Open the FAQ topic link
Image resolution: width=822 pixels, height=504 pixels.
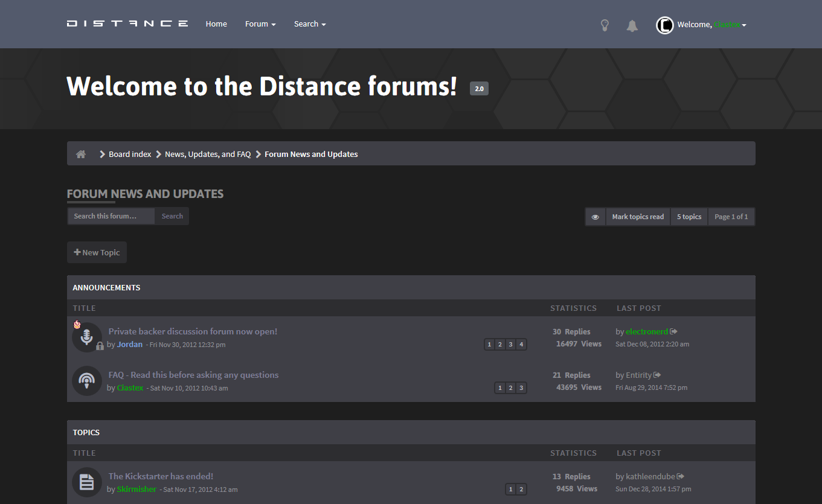[x=193, y=375]
